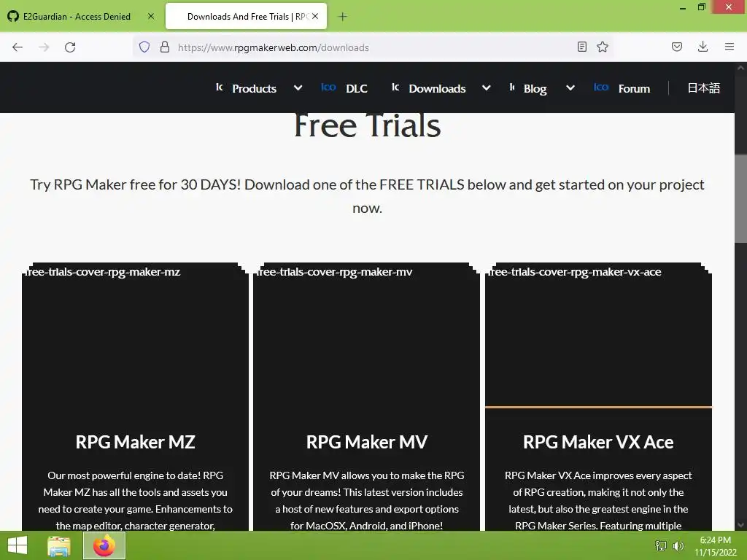Image resolution: width=747 pixels, height=560 pixels.
Task: Open the DLC page link
Action: pyautogui.click(x=356, y=88)
